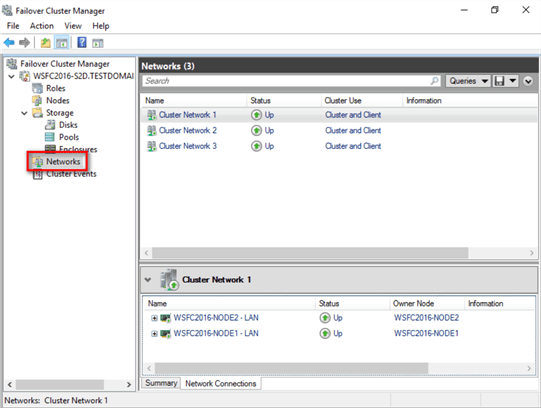Expand the WSFC2016-NODE1 - LAN connection
This screenshot has height=408, width=541.
coord(154,334)
